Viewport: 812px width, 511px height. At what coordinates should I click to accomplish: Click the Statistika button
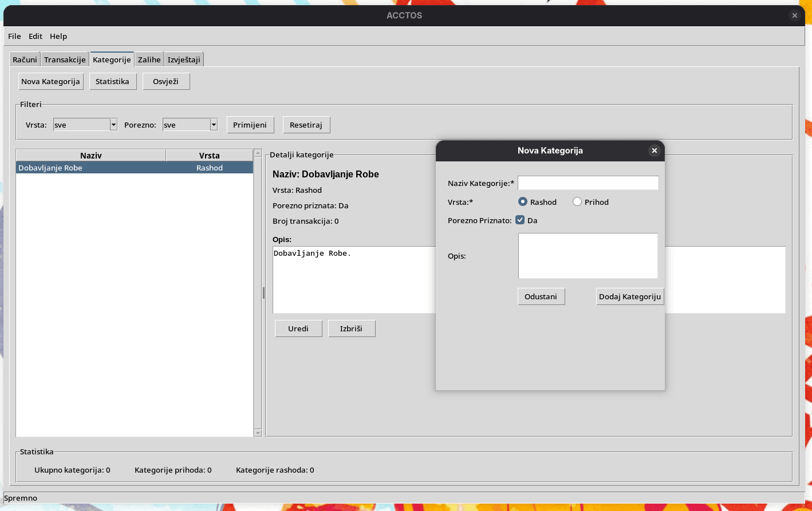[x=112, y=81]
